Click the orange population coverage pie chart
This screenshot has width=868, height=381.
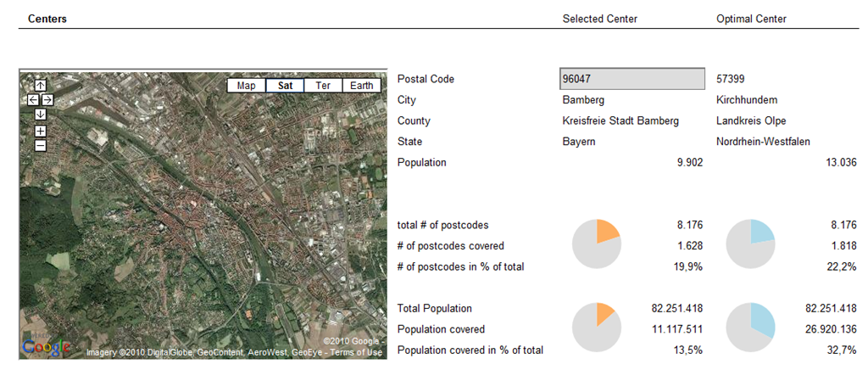597,328
